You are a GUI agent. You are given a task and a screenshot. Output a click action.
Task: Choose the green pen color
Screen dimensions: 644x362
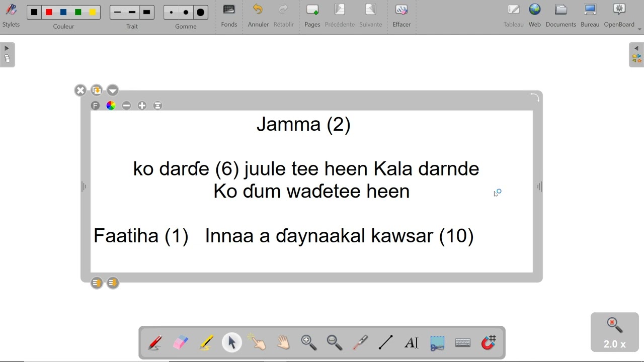tap(78, 13)
